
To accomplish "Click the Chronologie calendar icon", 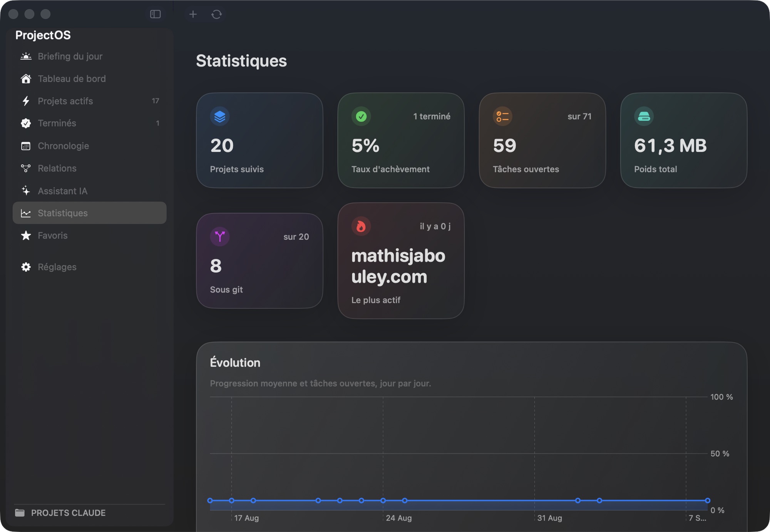I will [x=26, y=146].
